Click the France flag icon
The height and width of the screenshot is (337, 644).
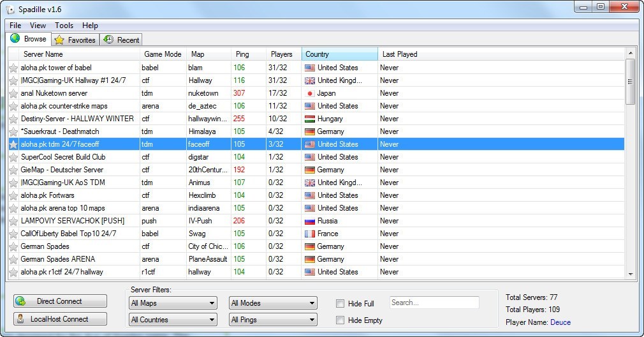coord(310,234)
